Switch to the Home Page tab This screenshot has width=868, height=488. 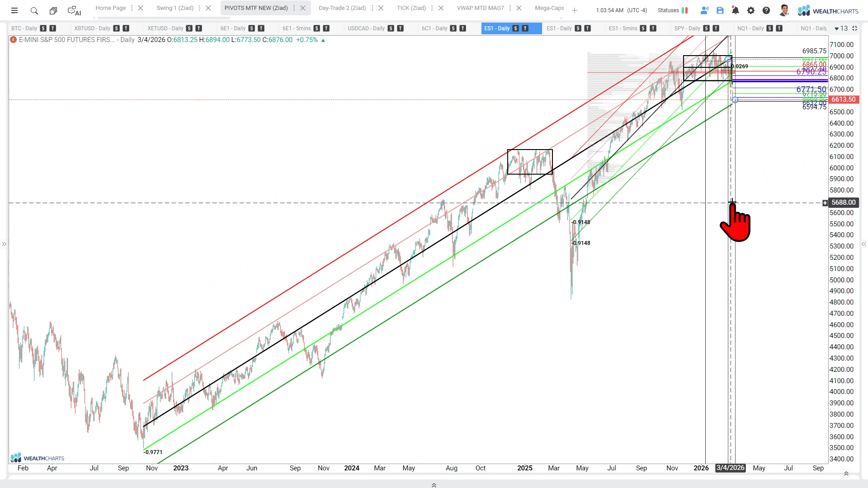[x=110, y=8]
